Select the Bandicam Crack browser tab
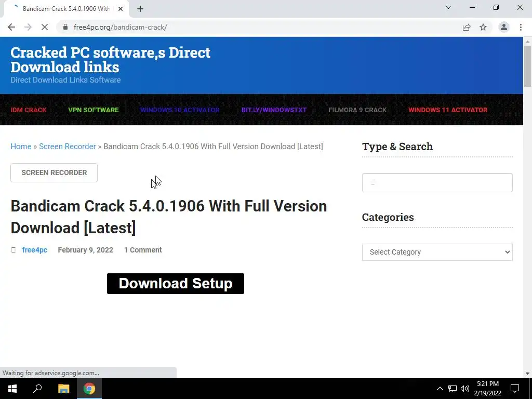This screenshot has width=532, height=399. click(x=66, y=9)
